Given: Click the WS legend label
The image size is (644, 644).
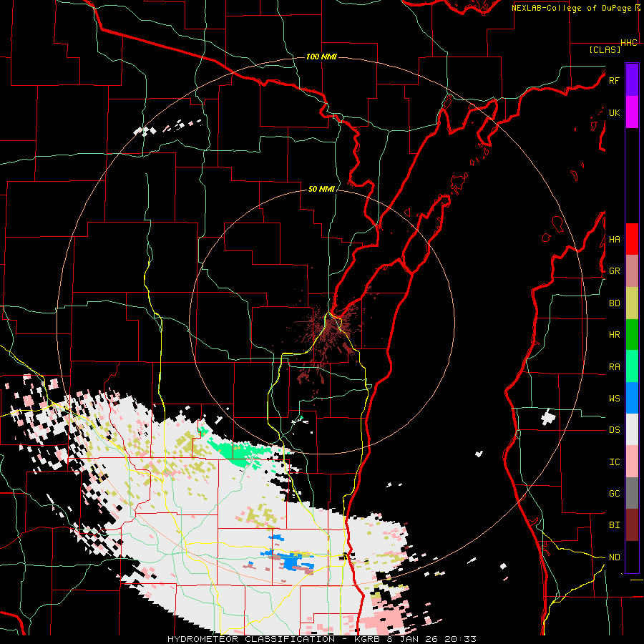Looking at the screenshot, I should point(614,399).
